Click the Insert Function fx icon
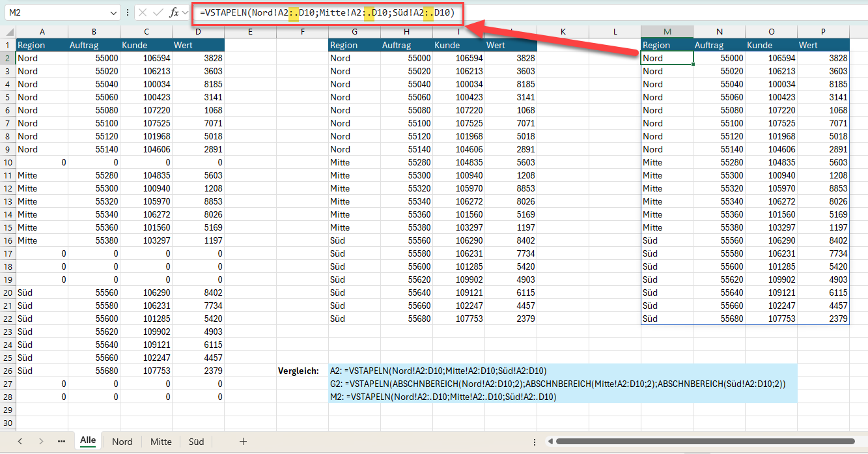Image resolution: width=868 pixels, height=454 pixels. 174,12
